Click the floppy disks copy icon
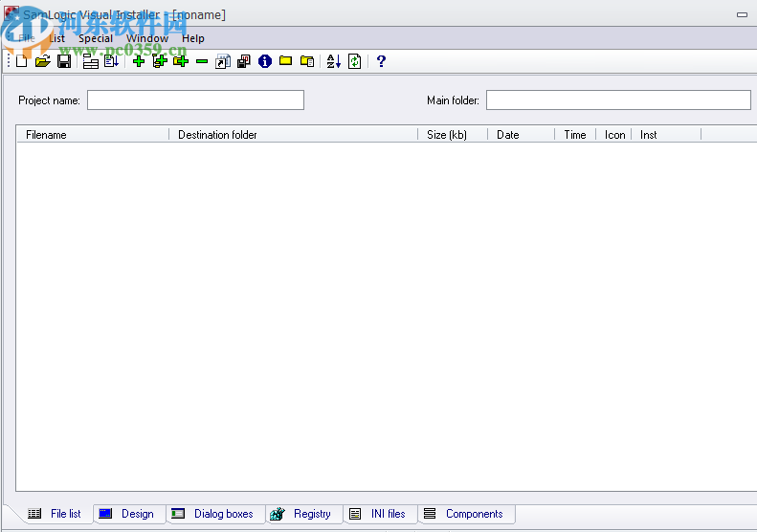The height and width of the screenshot is (532, 757). (x=244, y=61)
